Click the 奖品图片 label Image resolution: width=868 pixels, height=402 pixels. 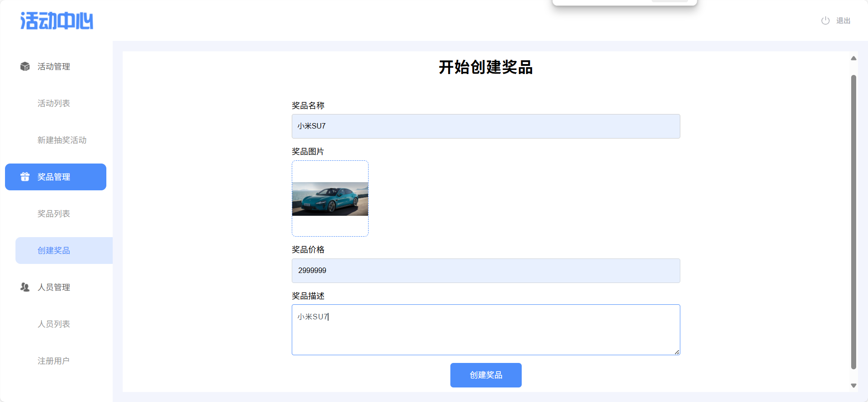(308, 151)
